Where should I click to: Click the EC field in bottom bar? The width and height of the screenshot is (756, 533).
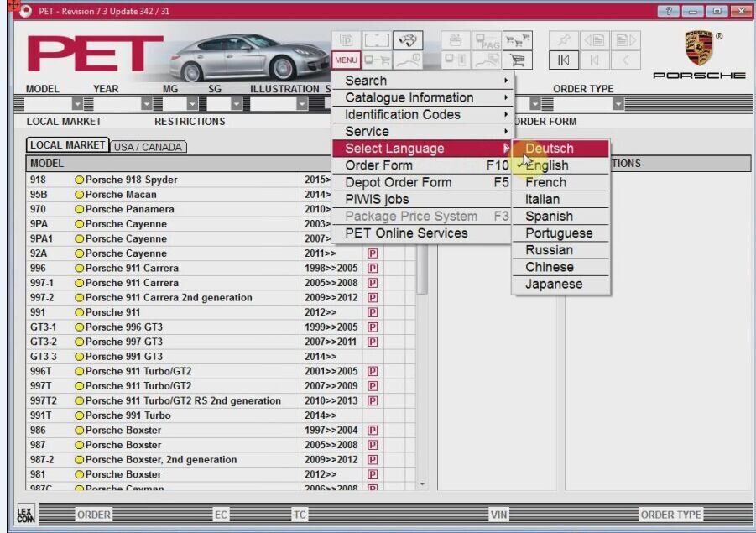pyautogui.click(x=221, y=515)
